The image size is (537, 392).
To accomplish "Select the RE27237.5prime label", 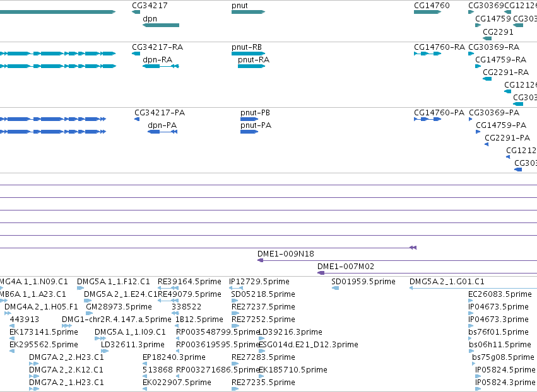I will [263, 307].
